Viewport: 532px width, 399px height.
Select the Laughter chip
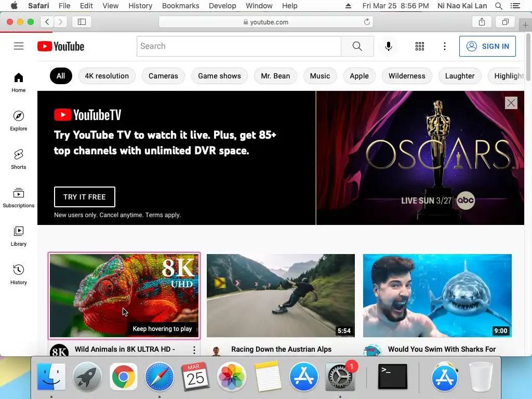pos(460,76)
